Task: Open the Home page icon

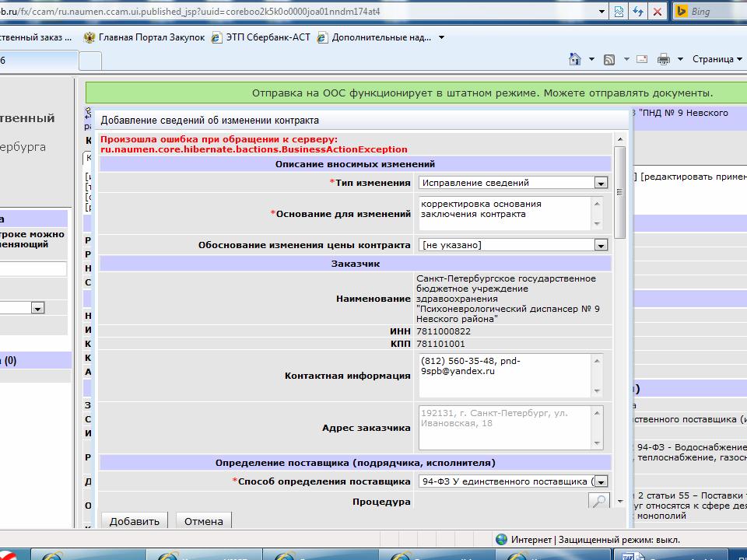Action: pyautogui.click(x=575, y=59)
